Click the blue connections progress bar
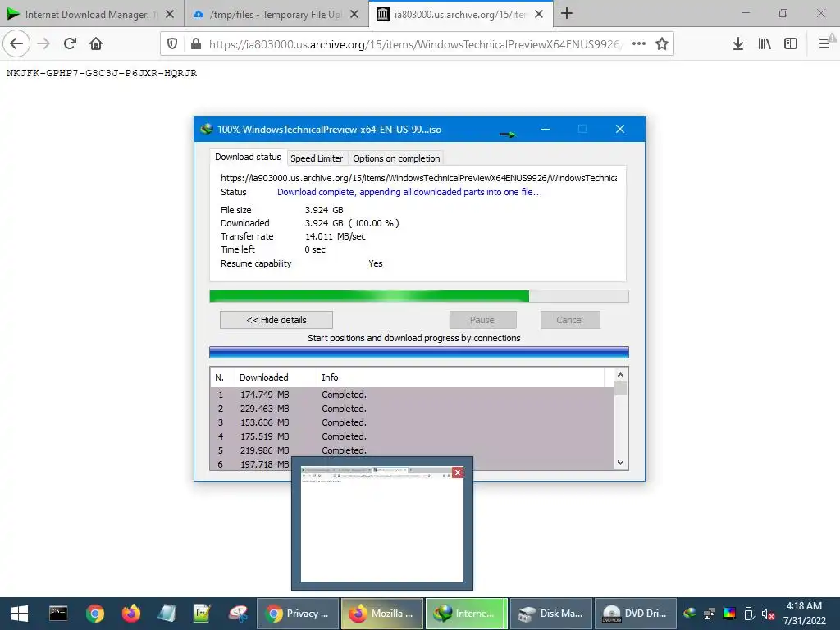Image resolution: width=840 pixels, height=630 pixels. coord(419,352)
